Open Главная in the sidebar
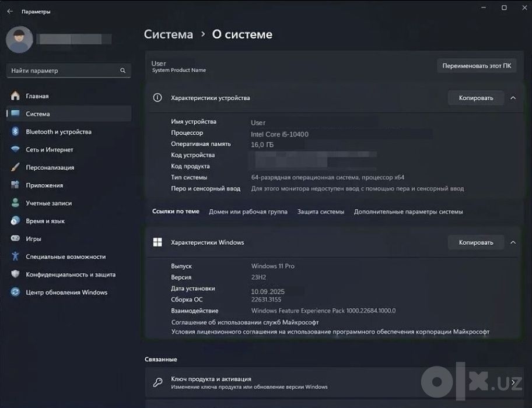 click(69, 96)
